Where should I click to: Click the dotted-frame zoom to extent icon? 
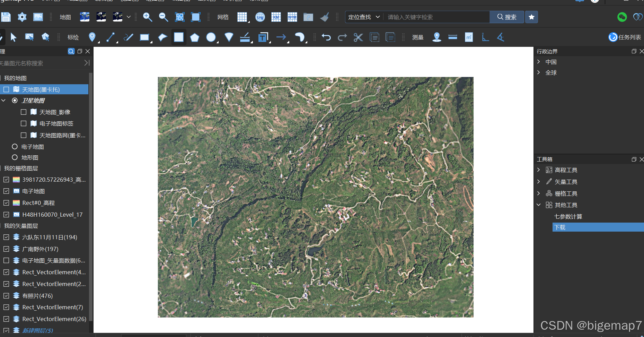click(180, 17)
